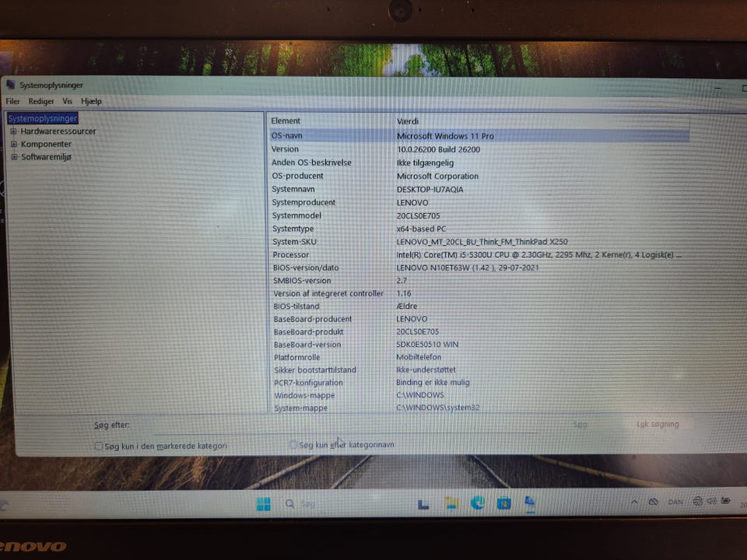This screenshot has width=747, height=560.
Task: Click the DAN language indicator
Action: click(x=675, y=502)
